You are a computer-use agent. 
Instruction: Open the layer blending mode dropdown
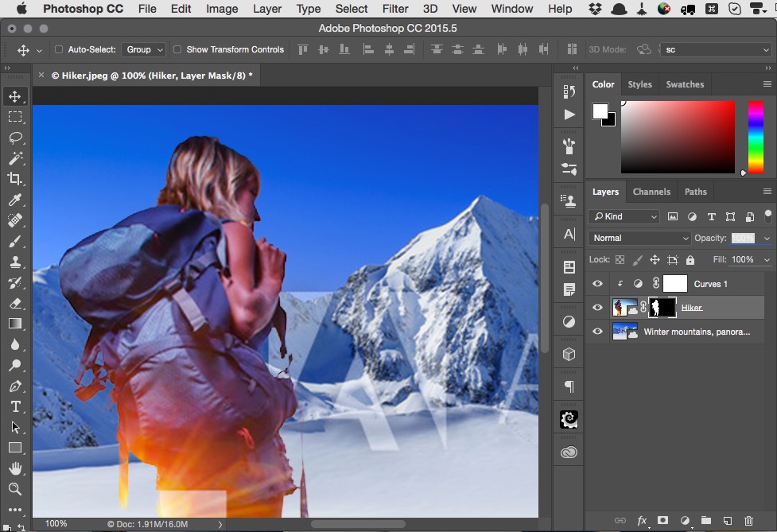tap(639, 237)
